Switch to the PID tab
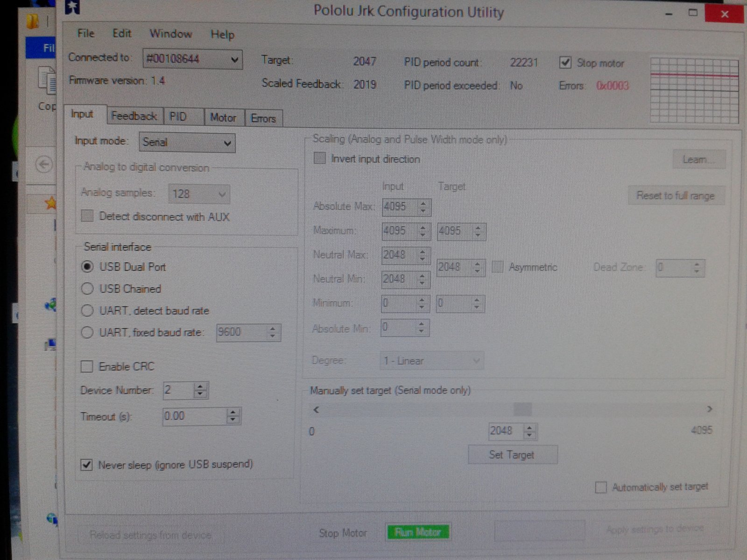Image resolution: width=747 pixels, height=560 pixels. pyautogui.click(x=183, y=117)
